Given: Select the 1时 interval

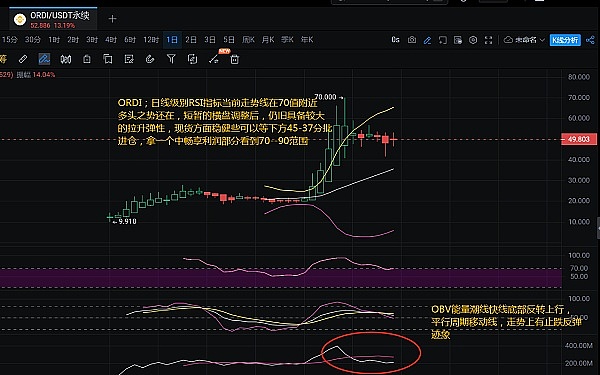Looking at the screenshot, I should click(54, 40).
